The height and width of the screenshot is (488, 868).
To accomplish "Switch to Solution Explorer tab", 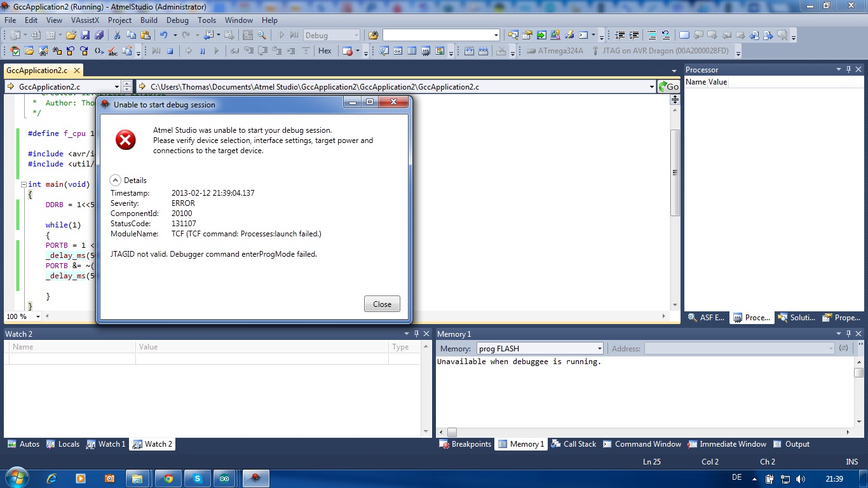I will tap(797, 318).
